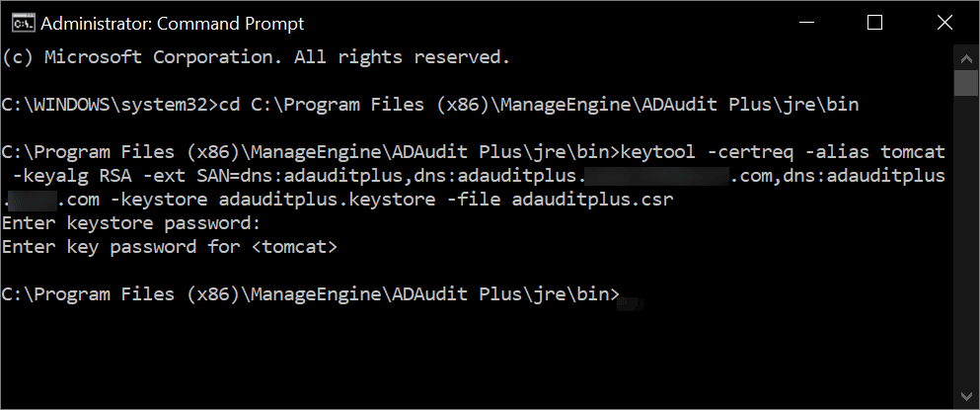Click the word "tomcat" after -alias
Image resolution: width=980 pixels, height=410 pixels.
coord(914,152)
